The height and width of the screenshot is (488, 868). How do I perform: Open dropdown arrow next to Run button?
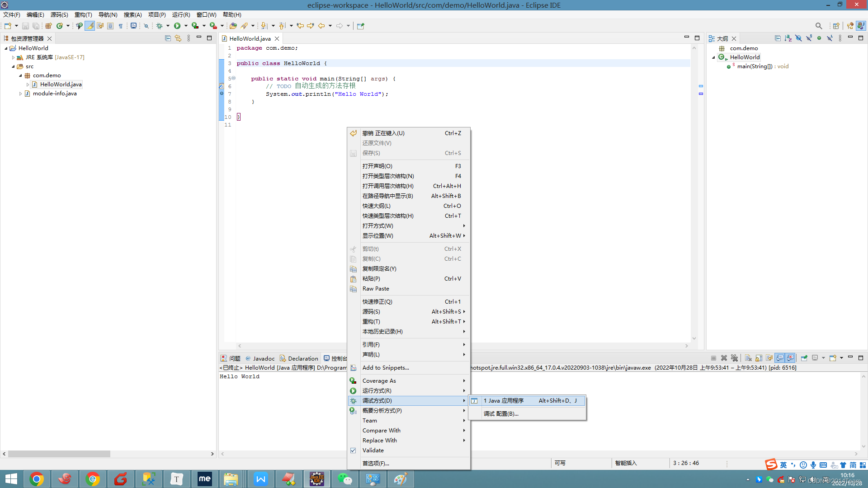point(186,26)
